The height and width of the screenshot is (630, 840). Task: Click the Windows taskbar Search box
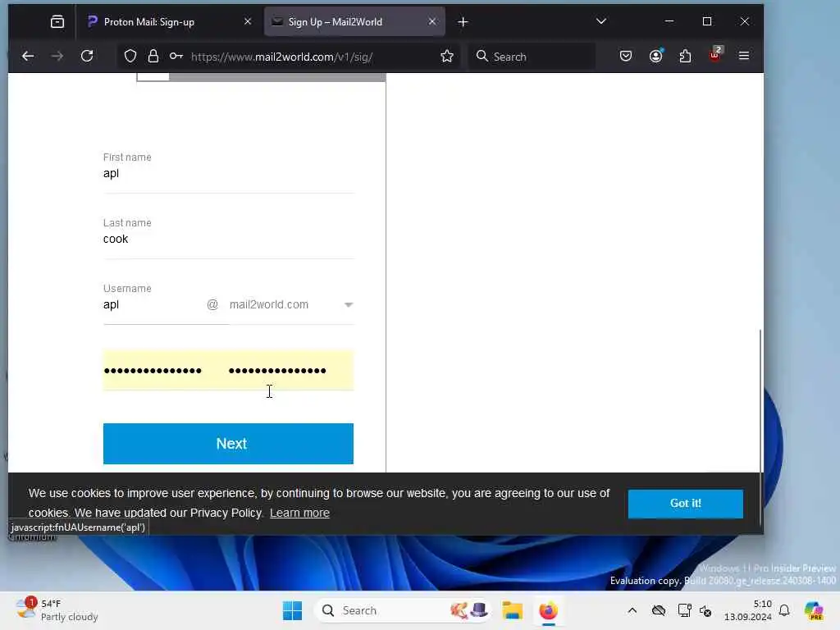[402, 610]
